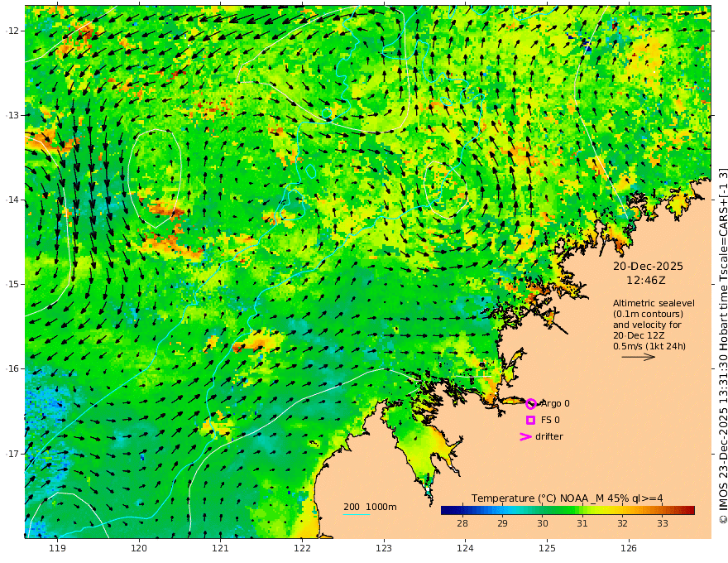728x563 pixels.
Task: Click the time label 12:46Z
Action: click(x=646, y=280)
